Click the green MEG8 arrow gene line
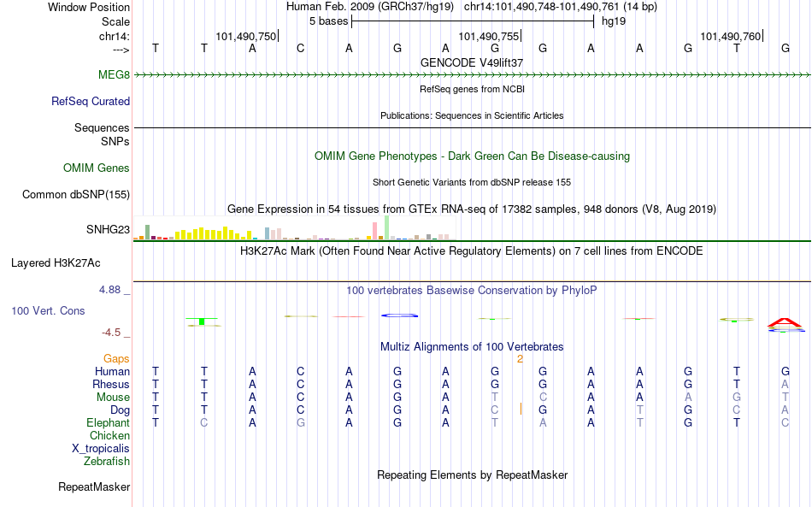This screenshot has width=812, height=507. pyautogui.click(x=472, y=75)
